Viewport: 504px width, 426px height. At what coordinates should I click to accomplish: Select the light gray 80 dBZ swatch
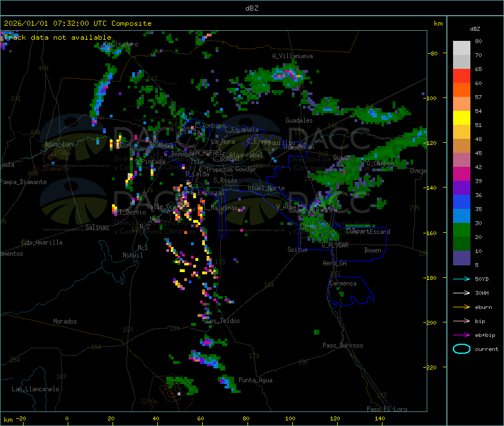(x=461, y=48)
